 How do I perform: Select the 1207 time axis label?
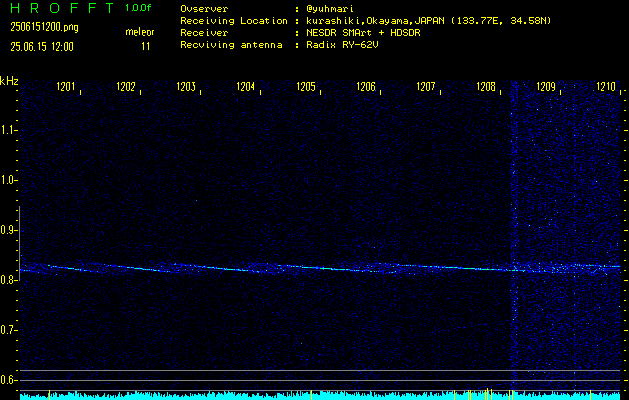pyautogui.click(x=426, y=87)
